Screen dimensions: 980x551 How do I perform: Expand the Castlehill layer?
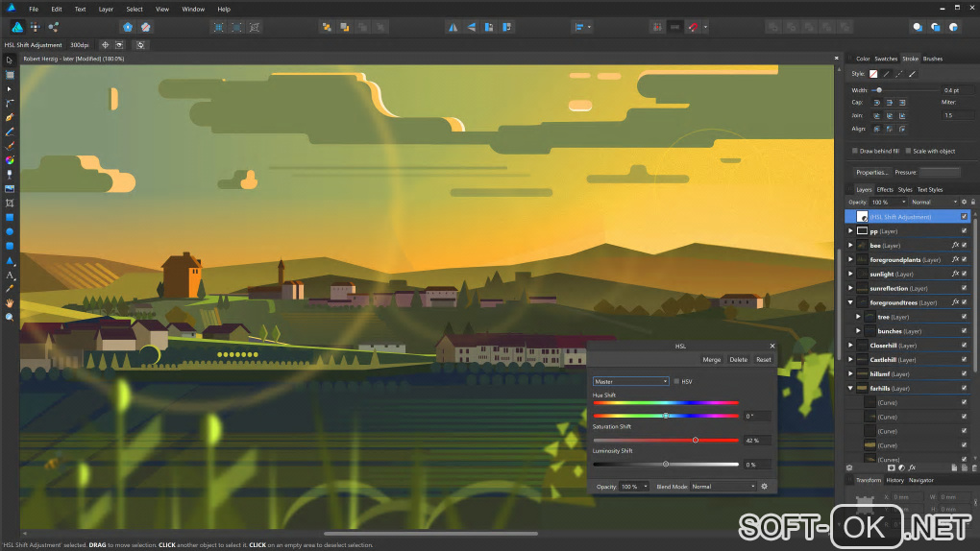click(850, 359)
